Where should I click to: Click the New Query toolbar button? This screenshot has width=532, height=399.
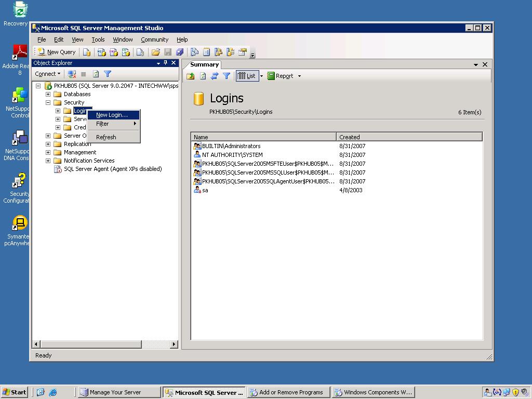pyautogui.click(x=57, y=52)
